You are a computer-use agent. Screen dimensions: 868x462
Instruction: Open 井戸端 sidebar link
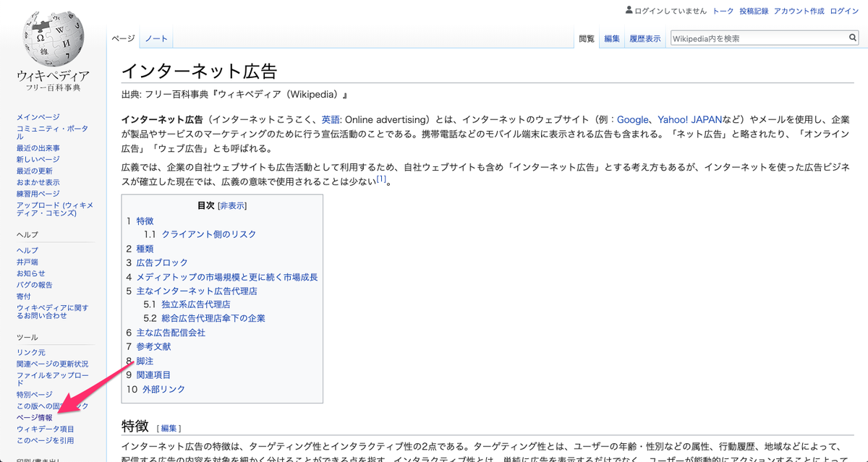pos(27,262)
